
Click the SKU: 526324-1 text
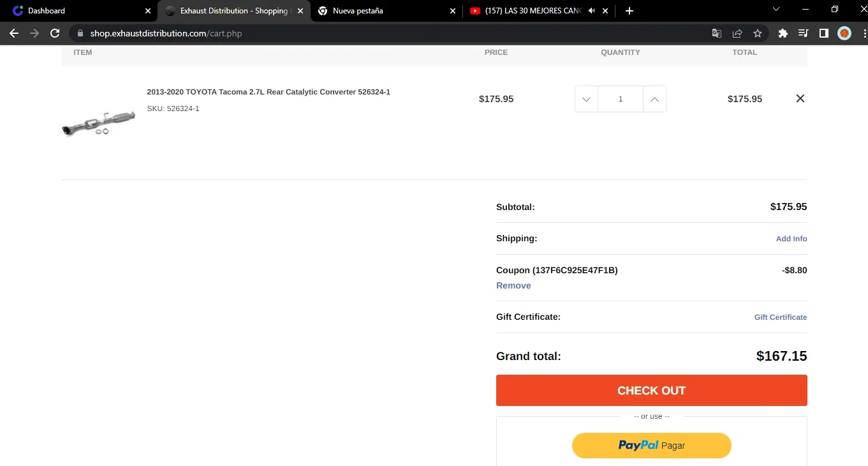click(x=173, y=109)
